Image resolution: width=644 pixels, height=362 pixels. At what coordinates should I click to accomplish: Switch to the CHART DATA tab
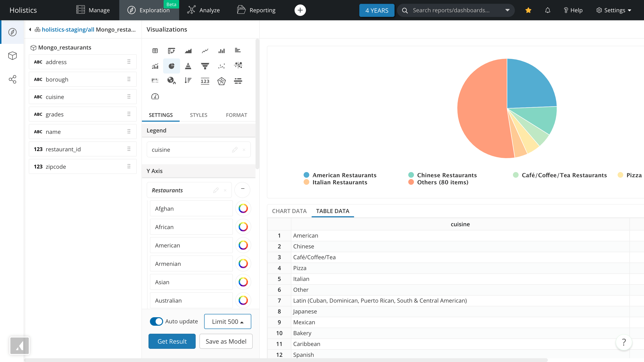[x=289, y=211]
